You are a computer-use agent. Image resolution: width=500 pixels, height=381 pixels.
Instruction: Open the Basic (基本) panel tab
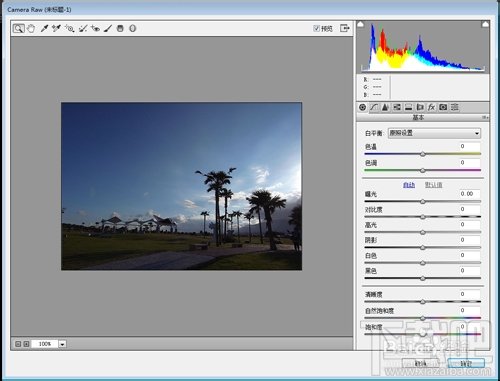pos(363,107)
